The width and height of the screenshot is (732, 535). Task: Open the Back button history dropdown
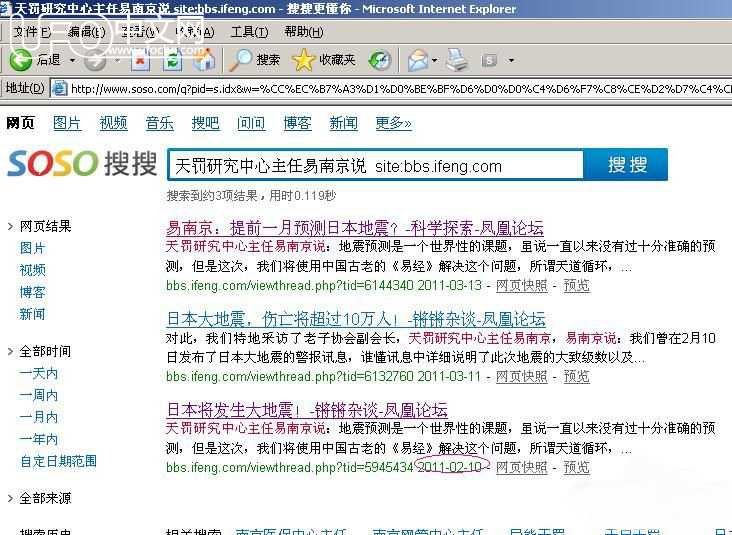coord(70,60)
